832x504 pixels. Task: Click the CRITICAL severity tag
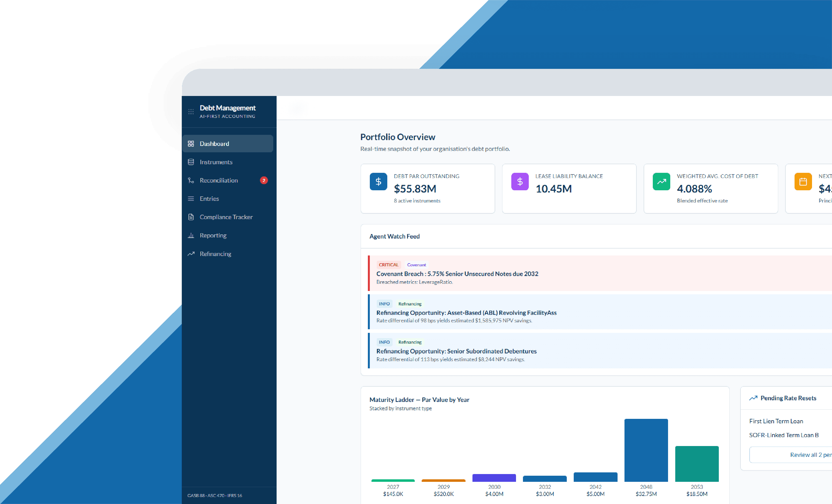pyautogui.click(x=388, y=265)
